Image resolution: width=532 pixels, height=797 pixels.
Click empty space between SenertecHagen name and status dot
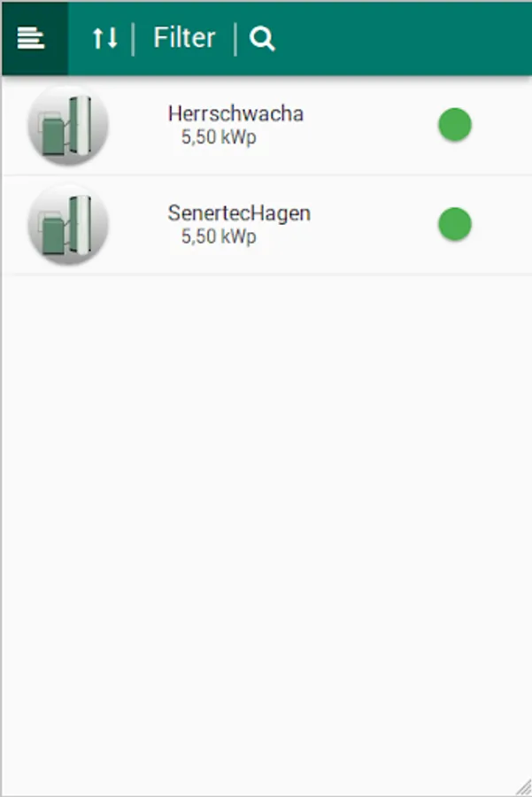(x=374, y=225)
